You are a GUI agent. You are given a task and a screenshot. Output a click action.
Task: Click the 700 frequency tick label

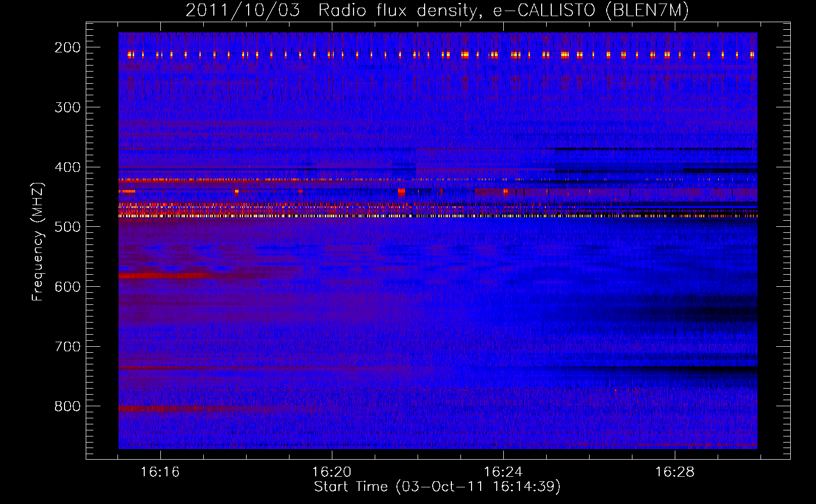(x=68, y=347)
